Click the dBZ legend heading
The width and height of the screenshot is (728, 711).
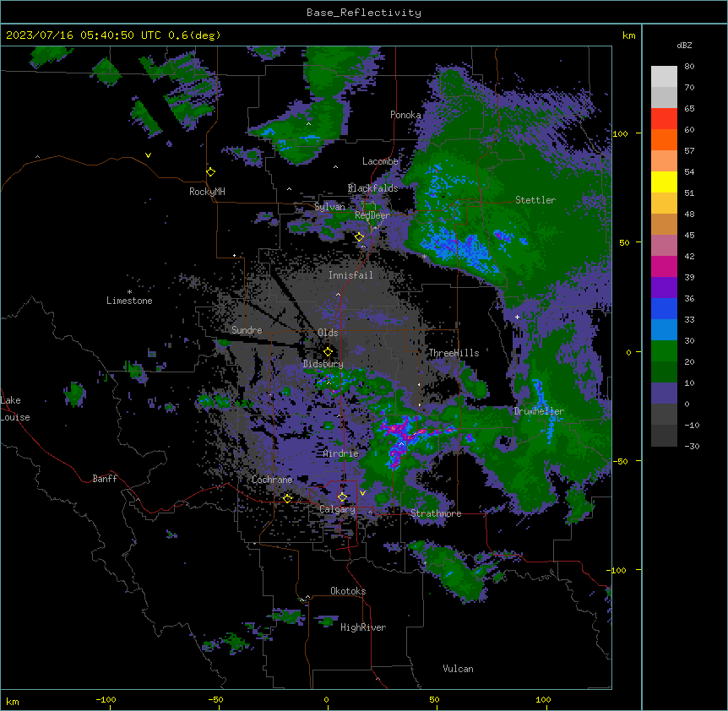tap(684, 45)
